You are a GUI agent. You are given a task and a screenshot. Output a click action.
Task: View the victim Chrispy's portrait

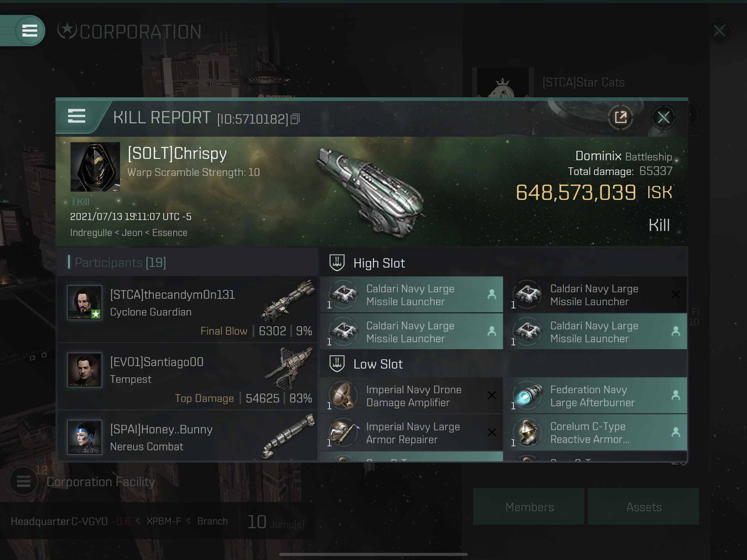point(95,167)
